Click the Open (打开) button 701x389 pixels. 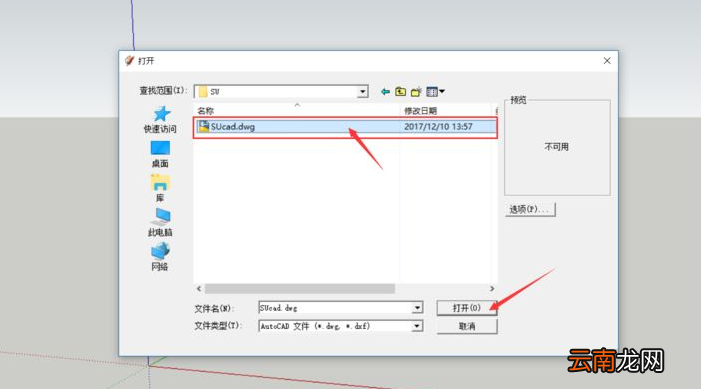click(x=467, y=308)
